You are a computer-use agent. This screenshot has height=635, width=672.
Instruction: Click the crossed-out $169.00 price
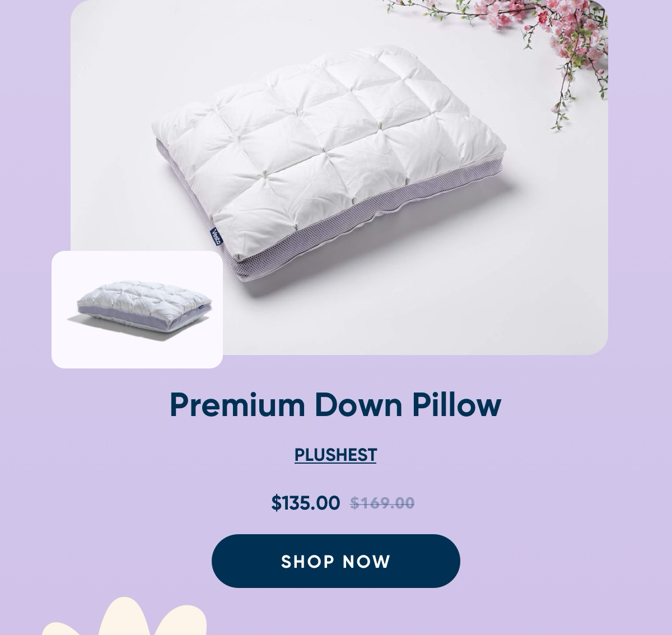coord(382,503)
